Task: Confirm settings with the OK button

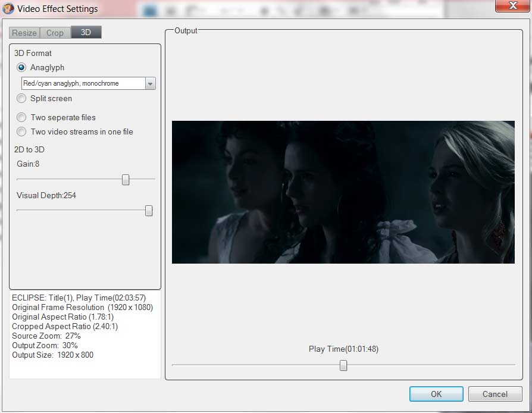Action: (x=436, y=394)
